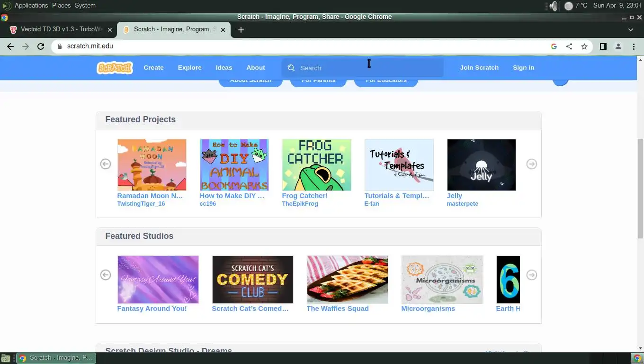644x364 pixels.
Task: Share this page using the share icon
Action: click(569, 46)
